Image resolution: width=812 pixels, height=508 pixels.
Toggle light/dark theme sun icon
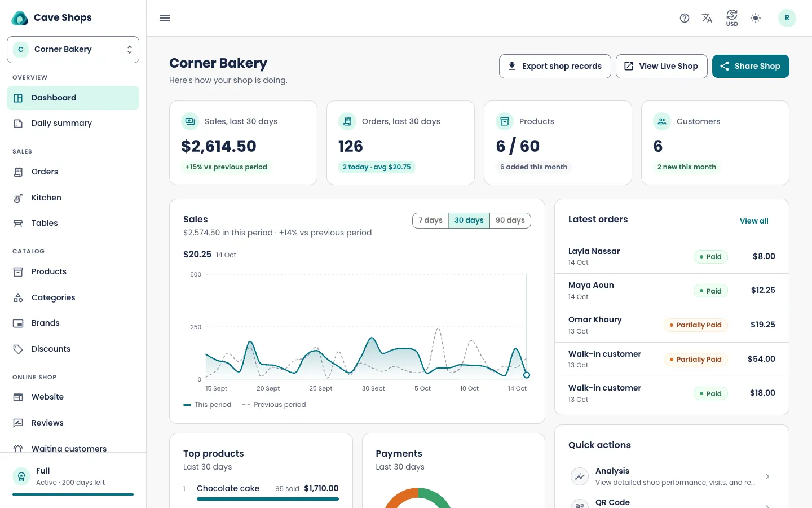(756, 18)
